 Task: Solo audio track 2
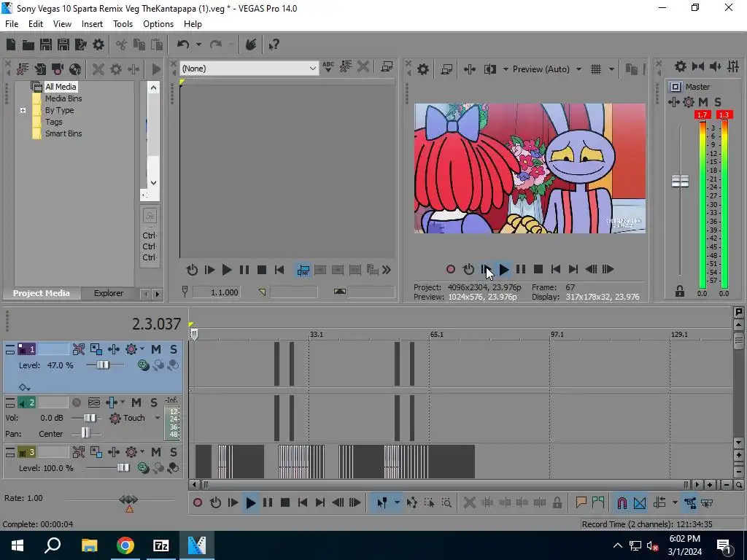tap(154, 402)
